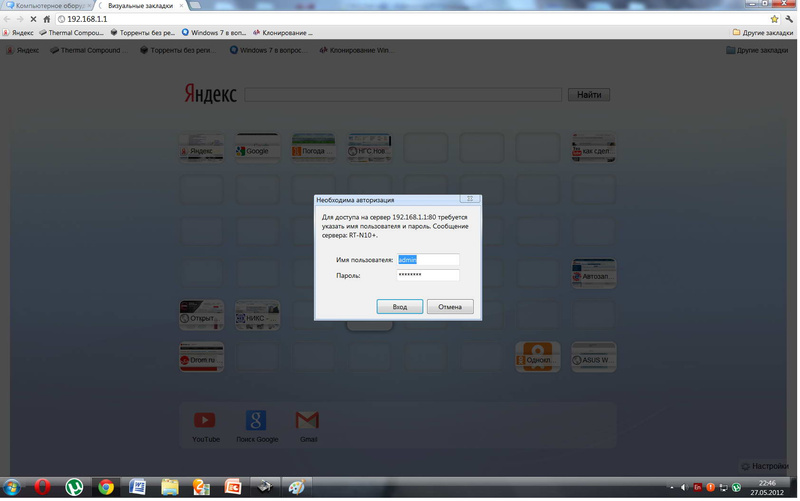Switch to the Визуальные закладки tab
The height and width of the screenshot is (501, 800).
click(x=140, y=6)
